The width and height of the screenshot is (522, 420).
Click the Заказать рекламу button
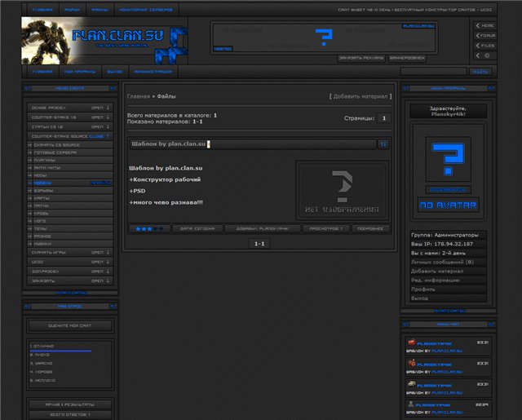[x=361, y=58]
